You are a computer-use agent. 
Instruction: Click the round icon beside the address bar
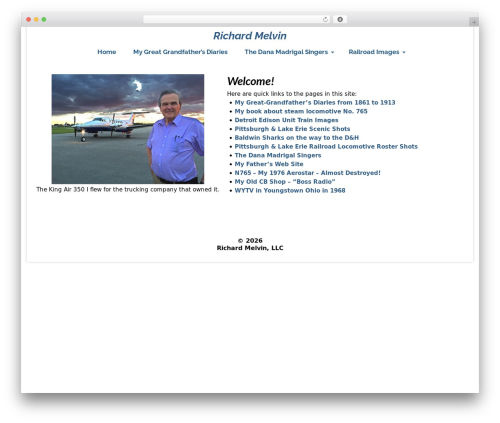tap(340, 20)
